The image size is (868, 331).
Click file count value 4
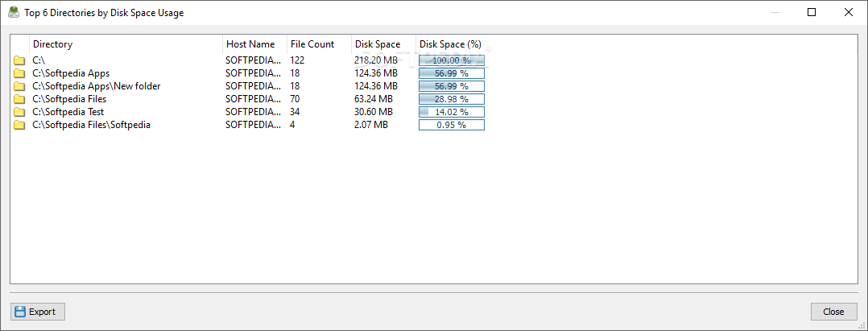[293, 125]
